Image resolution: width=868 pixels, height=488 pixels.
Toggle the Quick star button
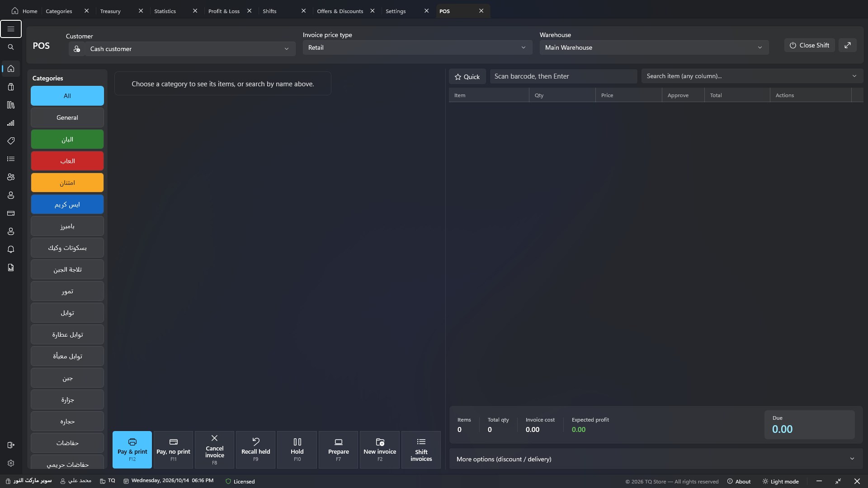point(467,77)
